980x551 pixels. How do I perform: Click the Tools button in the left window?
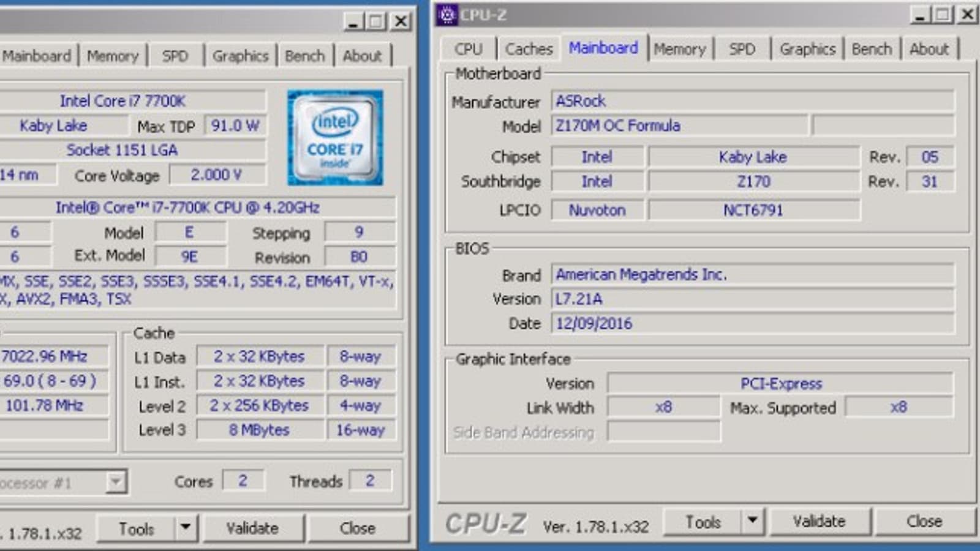(136, 528)
